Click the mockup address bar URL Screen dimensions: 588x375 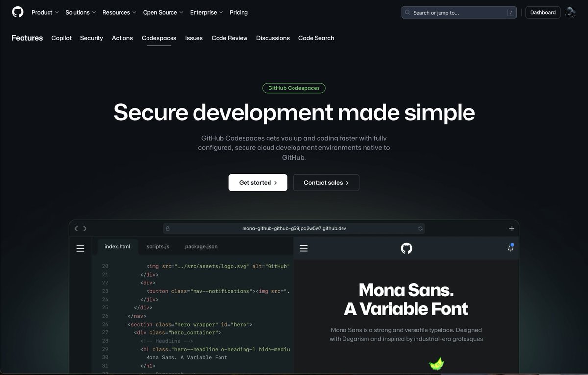(x=294, y=228)
